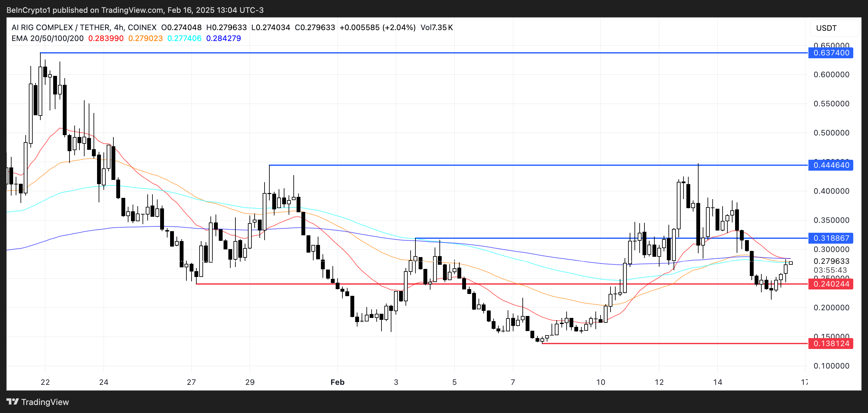Click the open price O0.274048 readout

click(181, 27)
